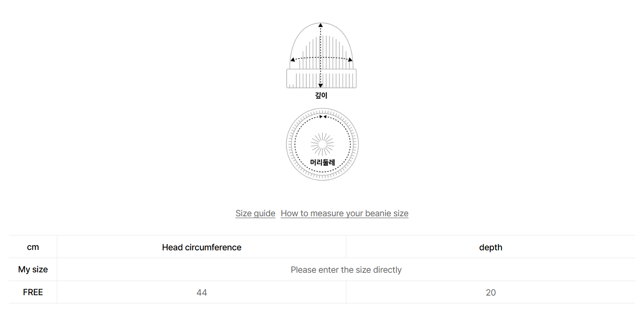The width and height of the screenshot is (644, 312).
Task: Click the folded cuff of the beanie drawing
Action: [321, 79]
